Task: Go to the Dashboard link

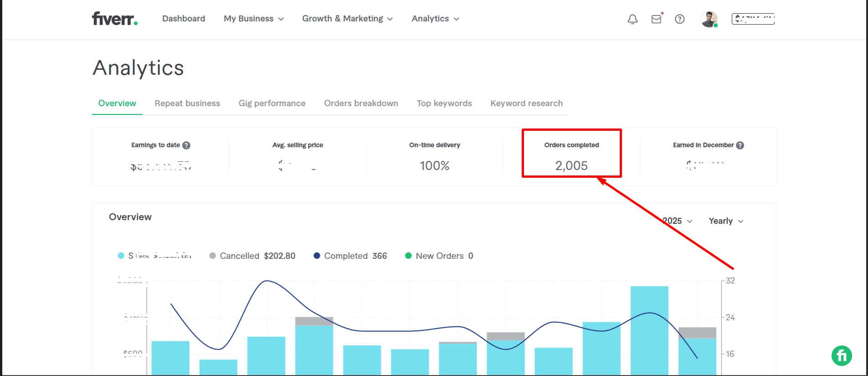Action: pos(184,19)
